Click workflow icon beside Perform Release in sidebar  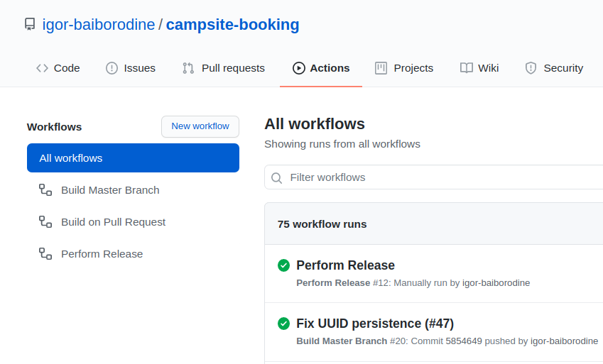click(45, 254)
